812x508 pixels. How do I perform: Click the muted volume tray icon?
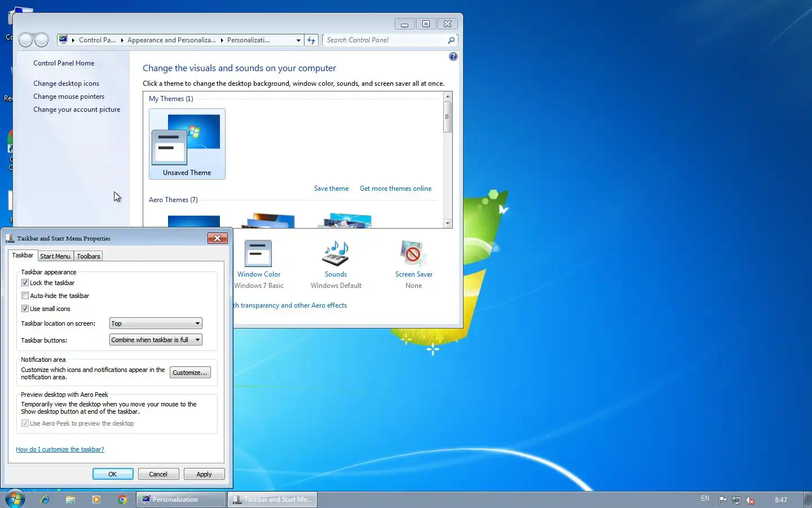pyautogui.click(x=750, y=500)
